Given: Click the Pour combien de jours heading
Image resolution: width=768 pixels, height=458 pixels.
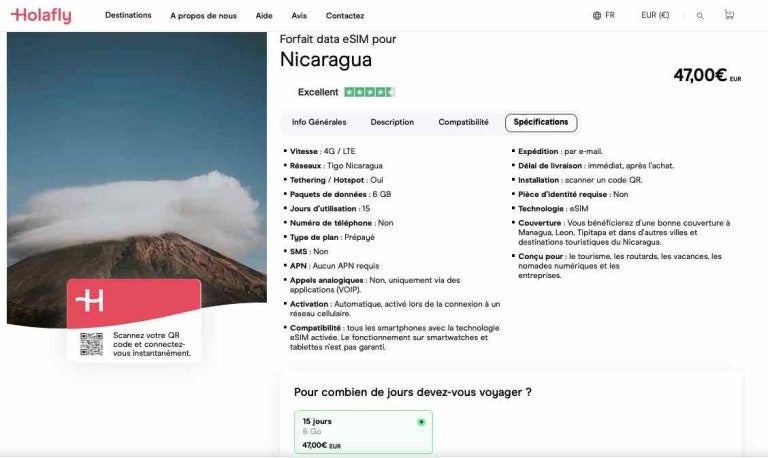Looking at the screenshot, I should coord(412,392).
